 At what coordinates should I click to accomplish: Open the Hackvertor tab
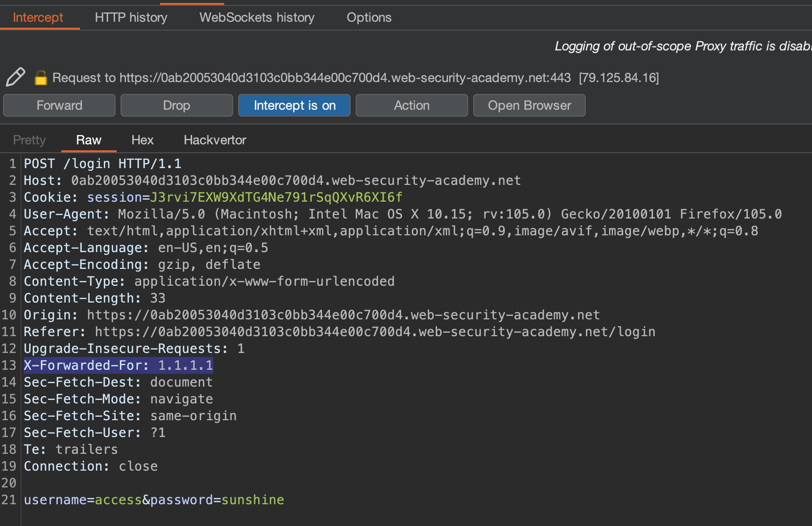point(215,140)
